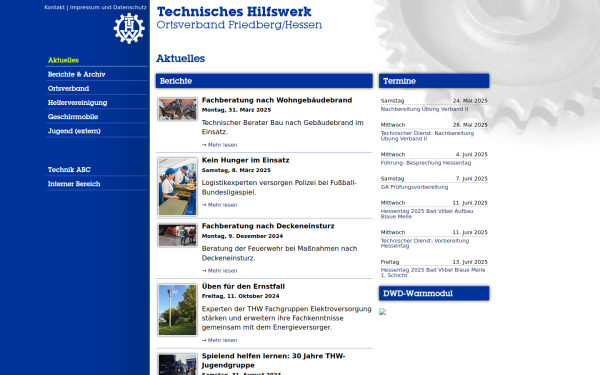Open Impressum und Datenschutz link
This screenshot has width=600, height=375.
[x=108, y=7]
